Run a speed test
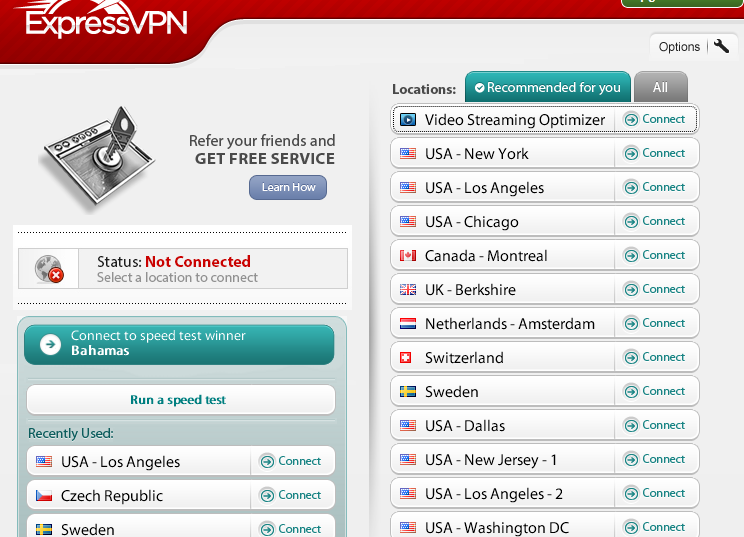744x537 pixels. 181,399
